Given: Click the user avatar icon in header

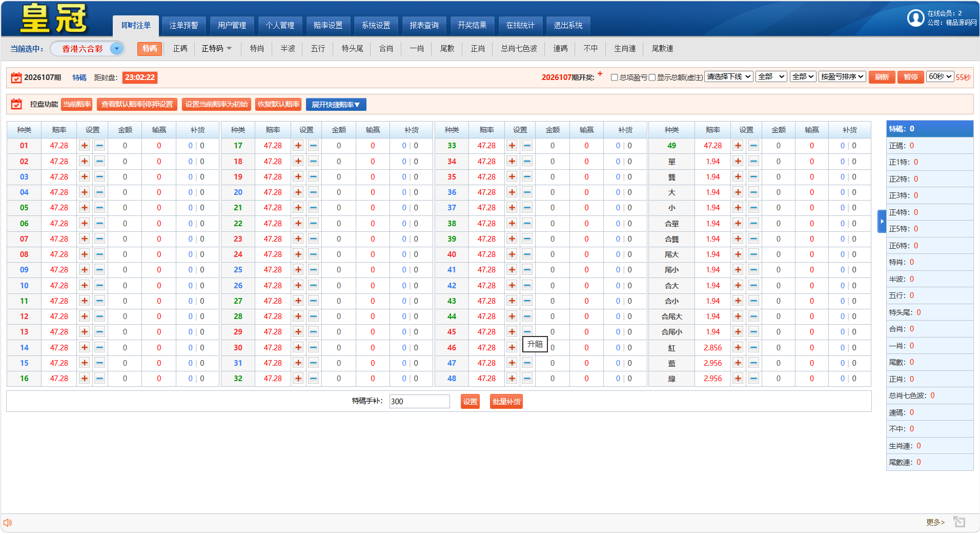Looking at the screenshot, I should 915,18.
